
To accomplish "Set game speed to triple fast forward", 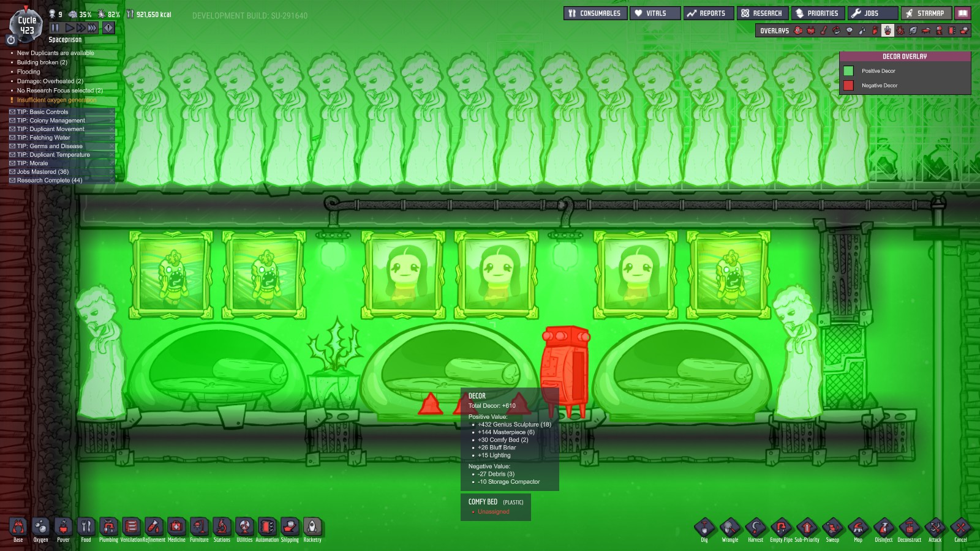I will (92, 28).
